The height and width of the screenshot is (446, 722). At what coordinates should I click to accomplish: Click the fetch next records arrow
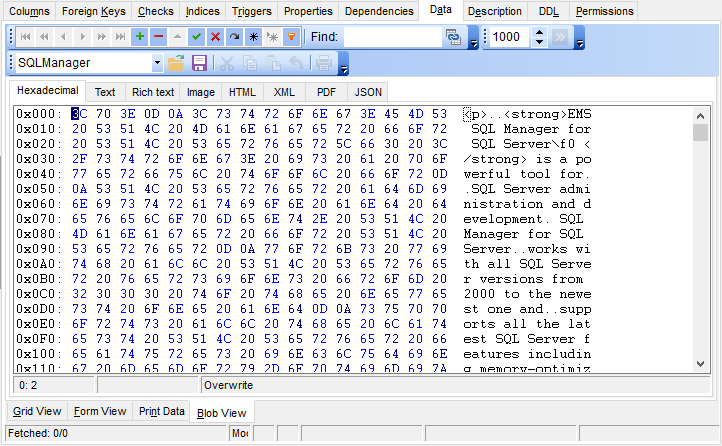tap(559, 37)
